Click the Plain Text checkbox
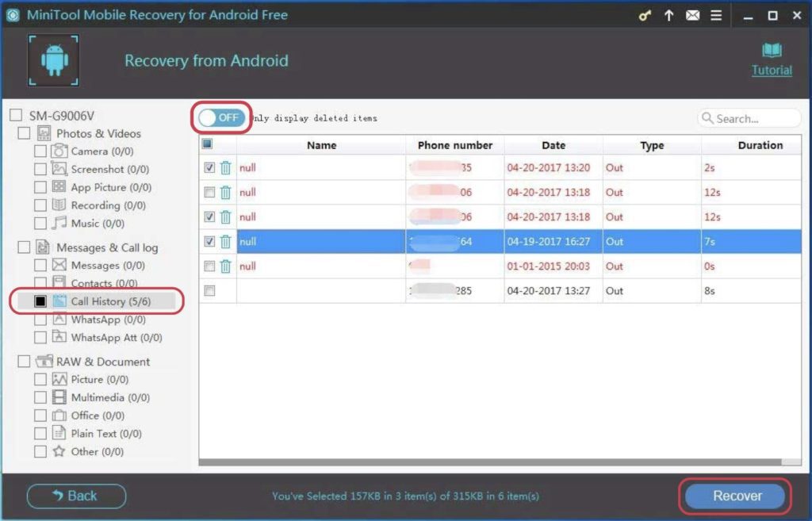Viewport: 812px width, 521px height. point(40,433)
